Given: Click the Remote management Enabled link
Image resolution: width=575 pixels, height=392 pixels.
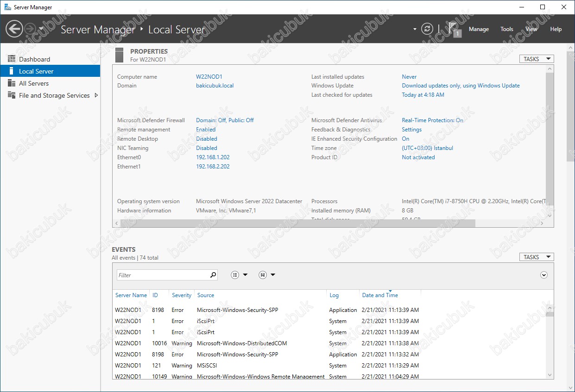Looking at the screenshot, I should pyautogui.click(x=206, y=130).
